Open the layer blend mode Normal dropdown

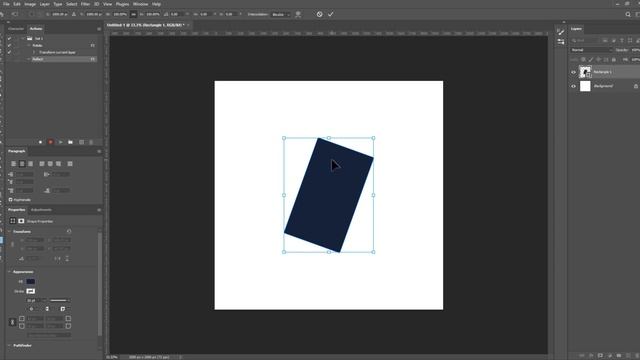tap(591, 50)
